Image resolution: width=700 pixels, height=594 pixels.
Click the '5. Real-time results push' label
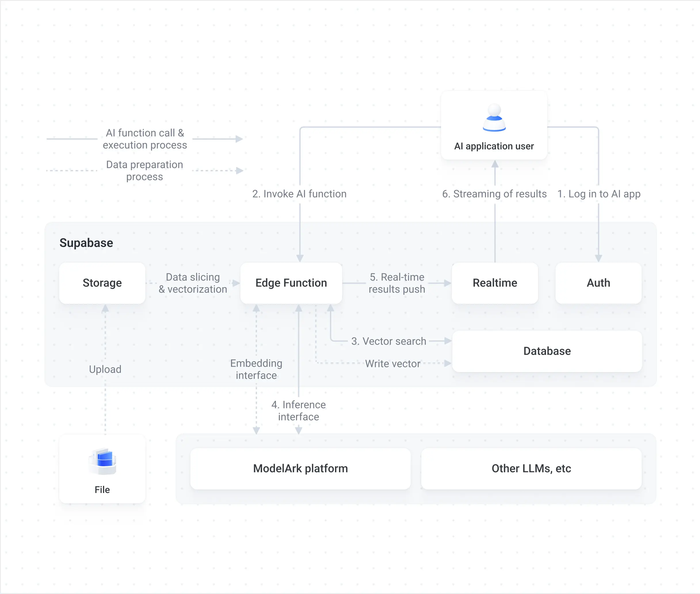click(x=397, y=283)
